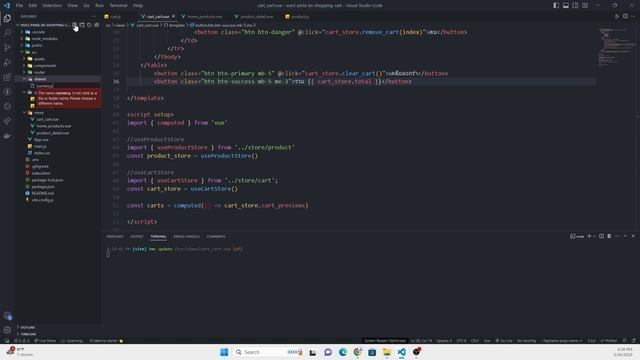Open README.md in the file tree

pos(42,193)
